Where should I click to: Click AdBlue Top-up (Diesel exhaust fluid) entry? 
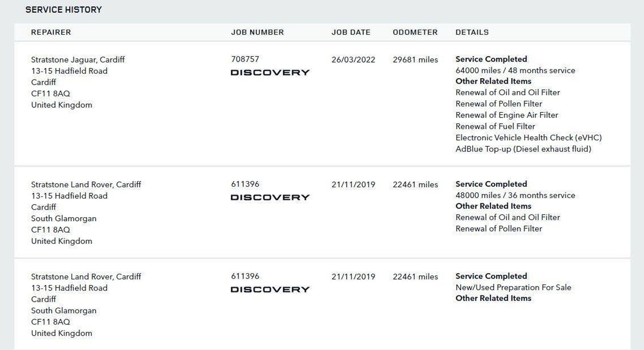point(523,149)
